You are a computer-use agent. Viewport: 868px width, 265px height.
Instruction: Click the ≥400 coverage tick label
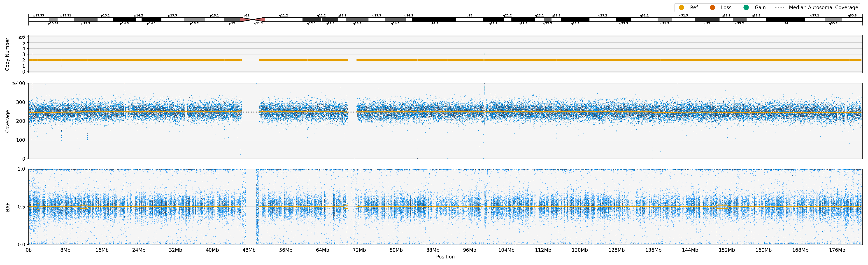click(x=19, y=83)
